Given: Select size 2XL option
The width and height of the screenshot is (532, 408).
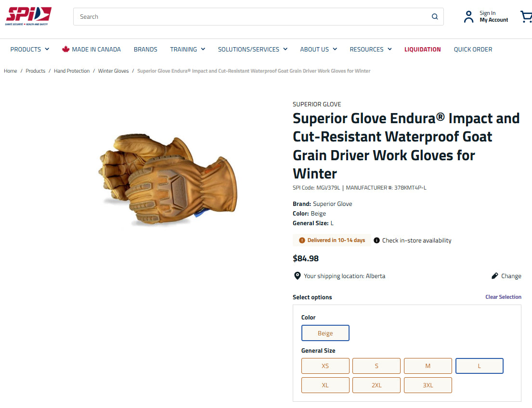Looking at the screenshot, I should pyautogui.click(x=376, y=385).
